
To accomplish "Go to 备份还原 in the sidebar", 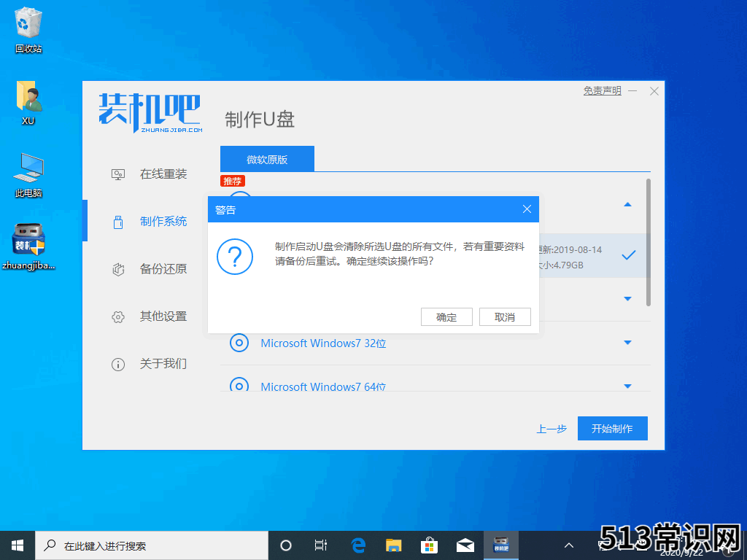I will (163, 269).
